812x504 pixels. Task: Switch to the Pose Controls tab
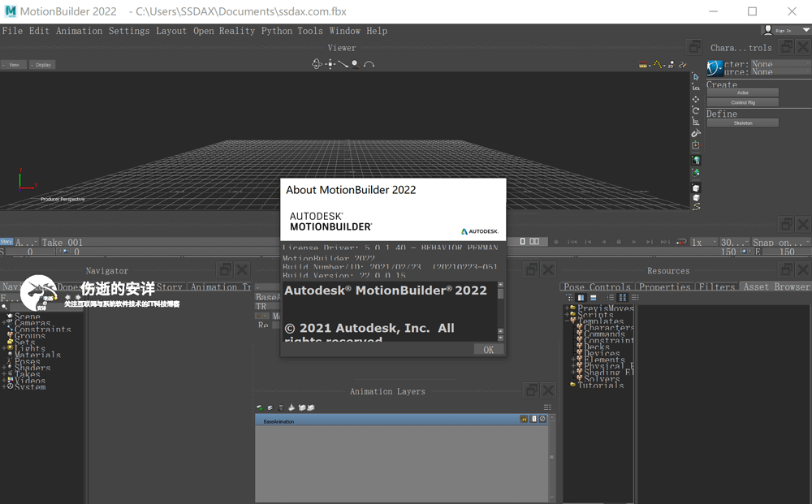(597, 286)
